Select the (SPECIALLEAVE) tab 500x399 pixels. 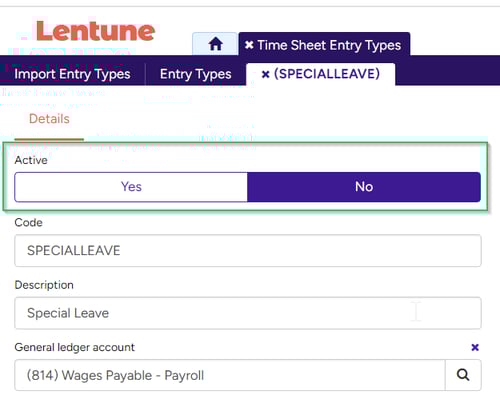[327, 74]
